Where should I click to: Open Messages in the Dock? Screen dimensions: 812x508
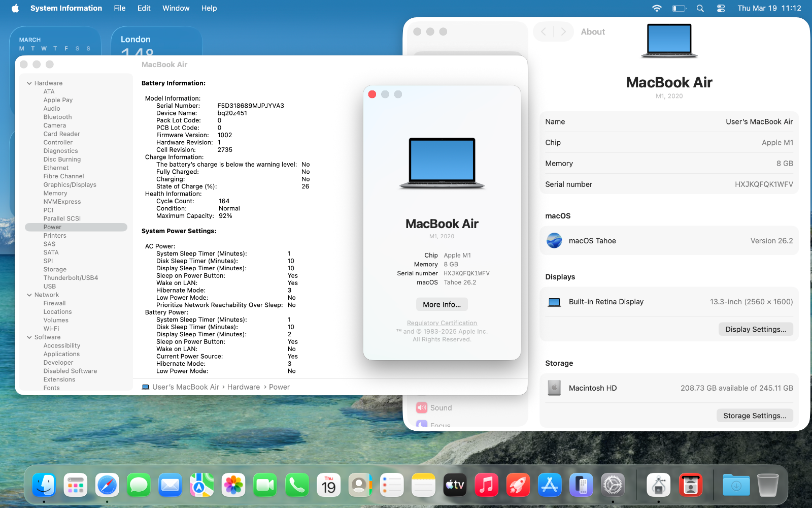click(x=139, y=485)
